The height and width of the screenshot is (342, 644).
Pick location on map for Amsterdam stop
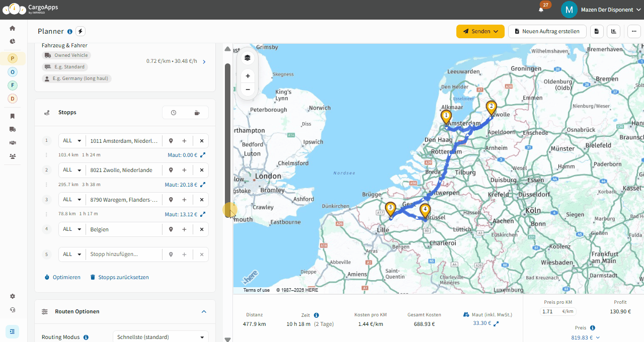point(171,141)
